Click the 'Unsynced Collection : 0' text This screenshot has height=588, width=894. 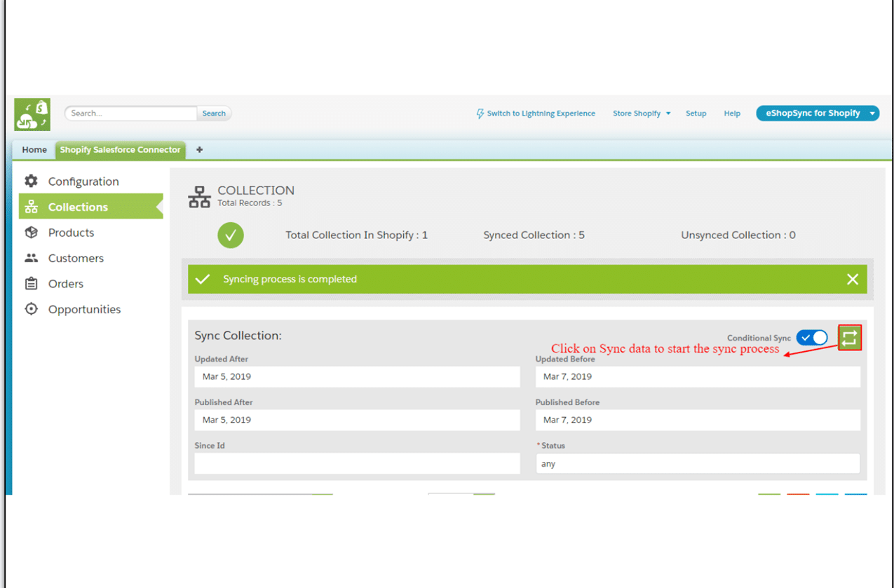click(738, 235)
